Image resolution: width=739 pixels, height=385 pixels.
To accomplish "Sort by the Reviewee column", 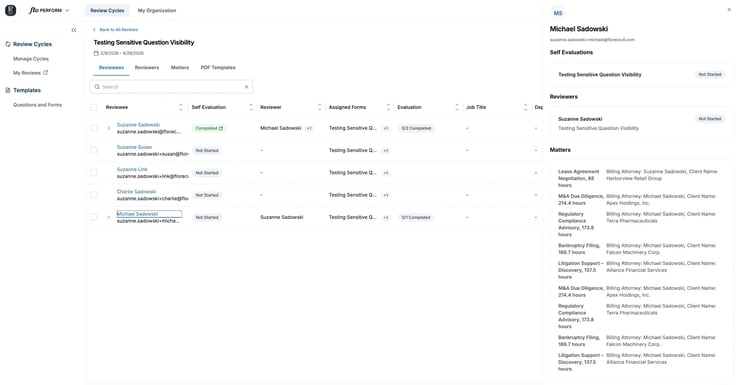I will (181, 107).
